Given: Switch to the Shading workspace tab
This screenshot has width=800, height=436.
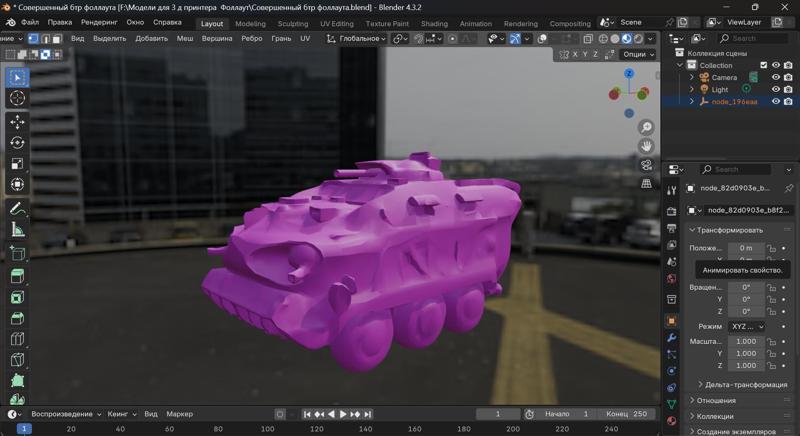Looking at the screenshot, I should (434, 23).
